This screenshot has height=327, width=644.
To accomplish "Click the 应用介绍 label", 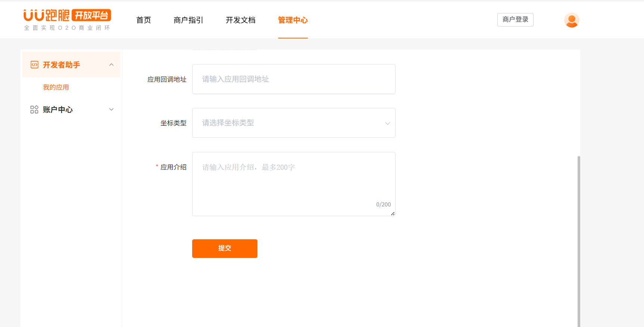I will pos(173,167).
